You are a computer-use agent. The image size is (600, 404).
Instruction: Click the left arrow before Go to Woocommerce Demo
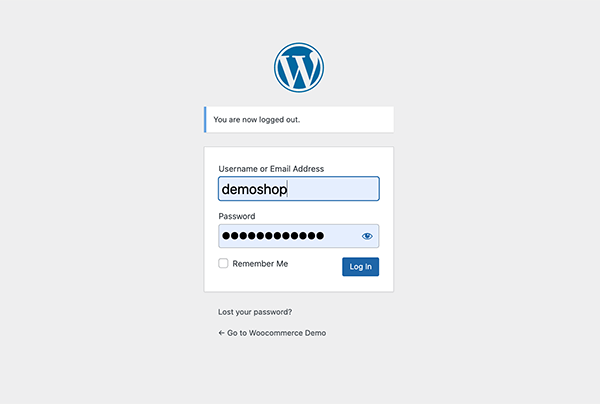click(x=221, y=333)
